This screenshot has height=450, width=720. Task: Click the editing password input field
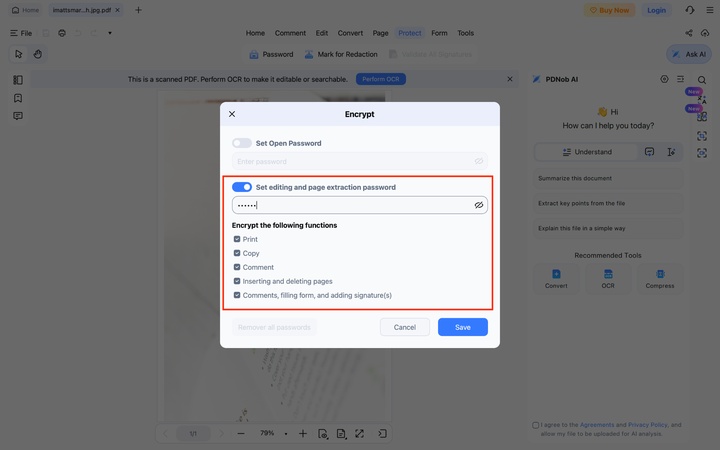pyautogui.click(x=360, y=205)
